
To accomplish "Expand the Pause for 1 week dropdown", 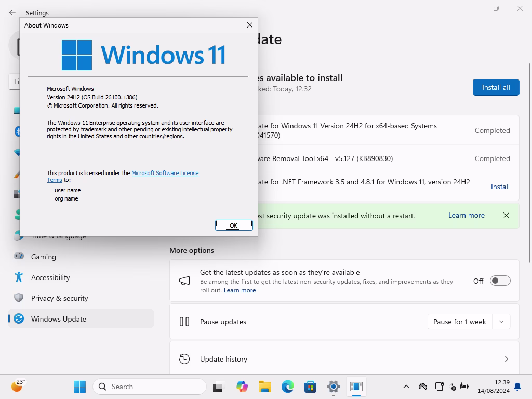I will [x=501, y=322].
